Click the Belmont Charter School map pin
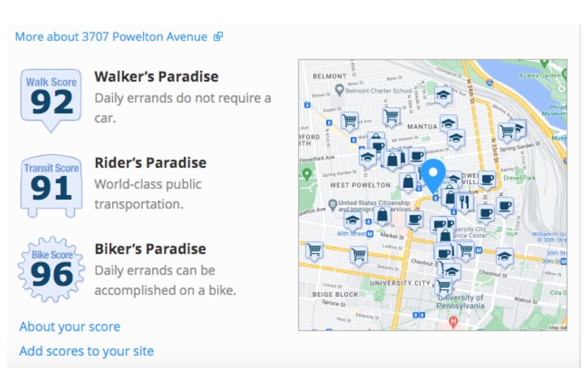588x392 pixels. pyautogui.click(x=339, y=90)
